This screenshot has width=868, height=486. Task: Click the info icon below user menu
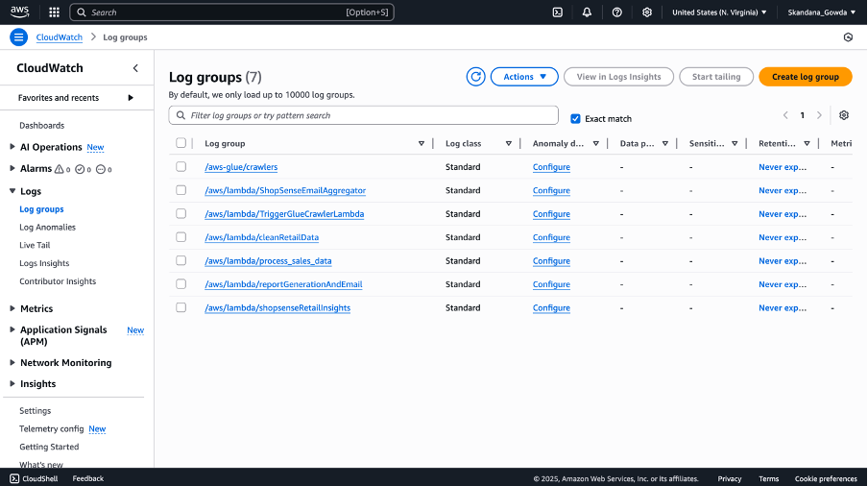tap(848, 37)
